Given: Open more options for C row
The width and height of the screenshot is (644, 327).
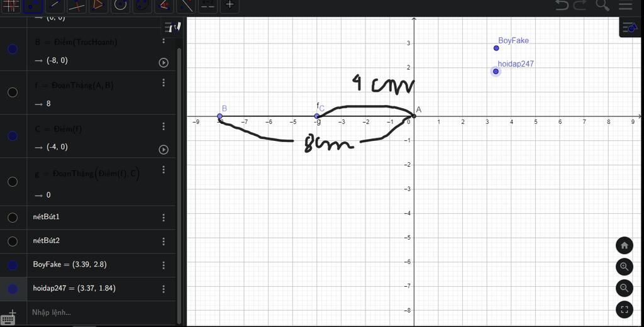Looking at the screenshot, I should pyautogui.click(x=164, y=126).
